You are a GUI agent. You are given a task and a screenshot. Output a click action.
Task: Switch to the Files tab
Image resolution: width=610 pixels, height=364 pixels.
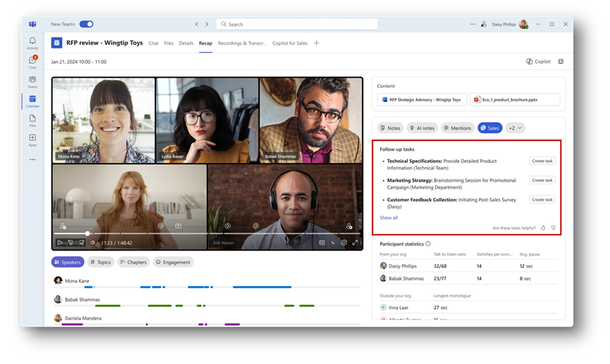[x=169, y=43]
